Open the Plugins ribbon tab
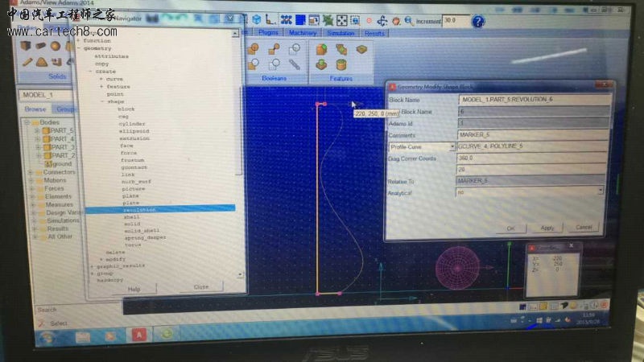Screen dimensions: 644x362 [268, 32]
